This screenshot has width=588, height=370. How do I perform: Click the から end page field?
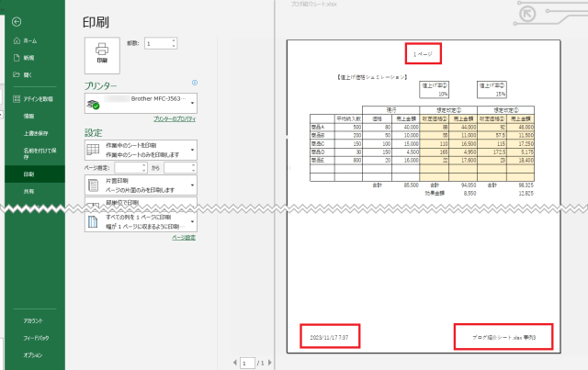(177, 168)
